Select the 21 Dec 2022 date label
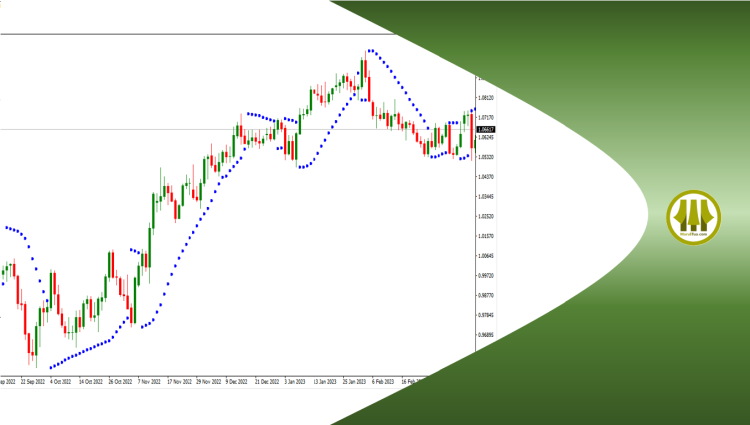Viewport: 750px width, 425px height. point(267,382)
